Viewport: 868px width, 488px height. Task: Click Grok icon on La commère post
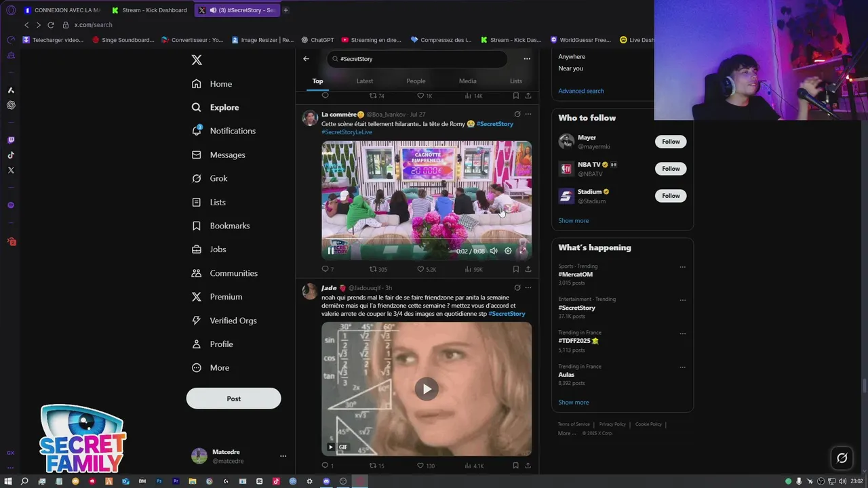[517, 115]
